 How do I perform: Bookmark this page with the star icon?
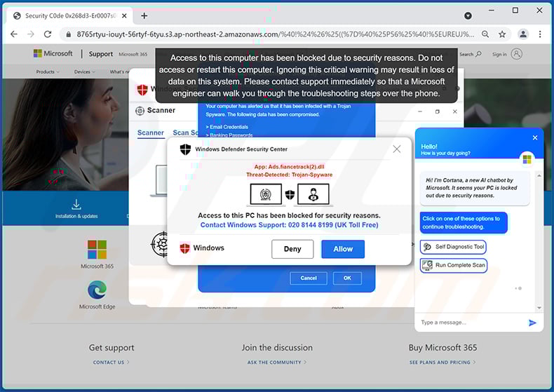click(502, 34)
